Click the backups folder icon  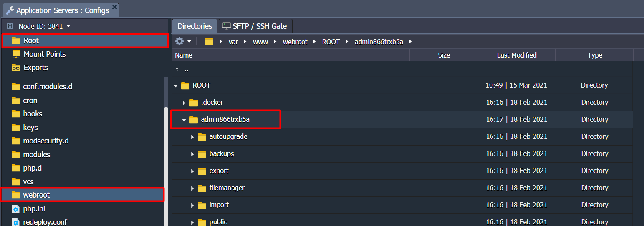coord(202,154)
